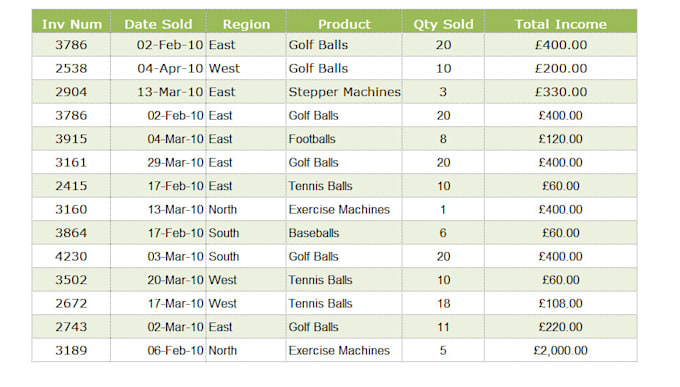Image resolution: width=680 pixels, height=387 pixels.
Task: Select the Footballs product cell
Action: 344,139
